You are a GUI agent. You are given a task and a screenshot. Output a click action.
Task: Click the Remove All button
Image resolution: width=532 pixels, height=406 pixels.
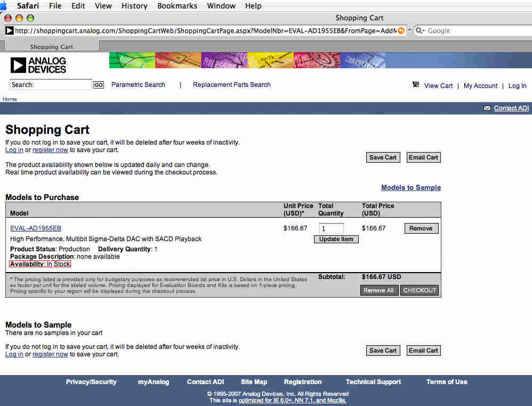point(378,290)
